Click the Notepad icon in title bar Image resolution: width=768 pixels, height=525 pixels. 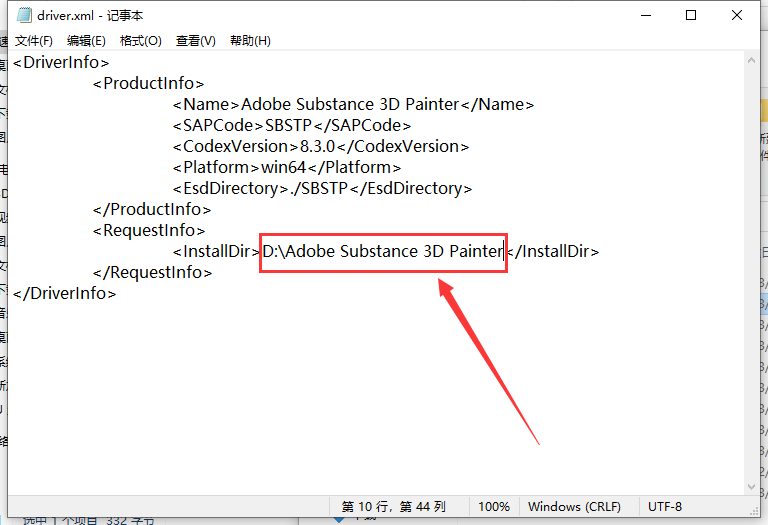[24, 15]
